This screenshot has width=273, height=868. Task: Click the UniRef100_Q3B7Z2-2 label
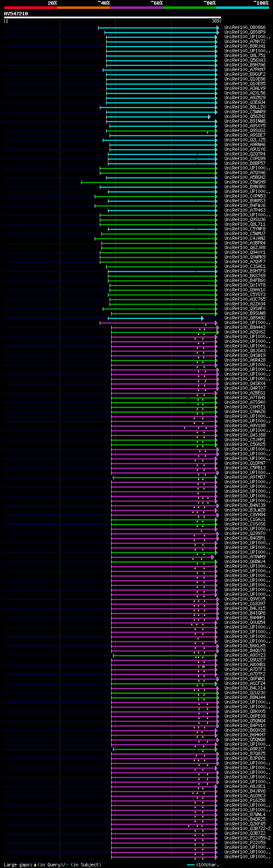pos(247,829)
